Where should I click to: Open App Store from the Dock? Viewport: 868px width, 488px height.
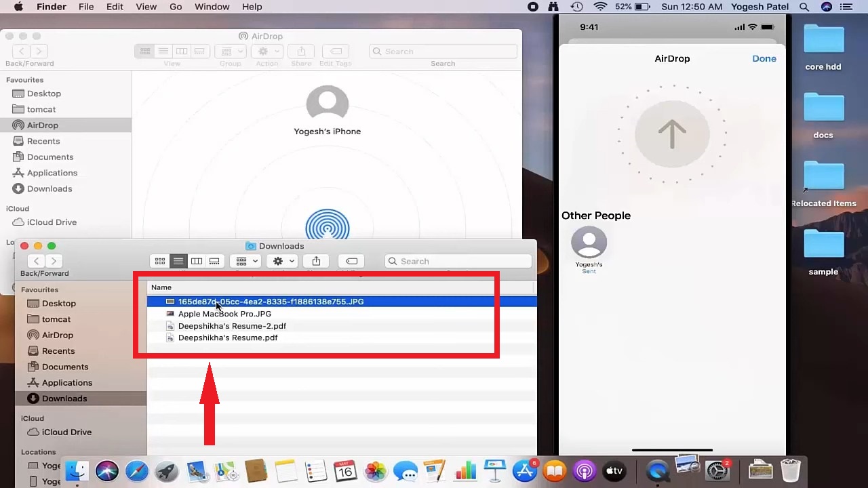(524, 470)
